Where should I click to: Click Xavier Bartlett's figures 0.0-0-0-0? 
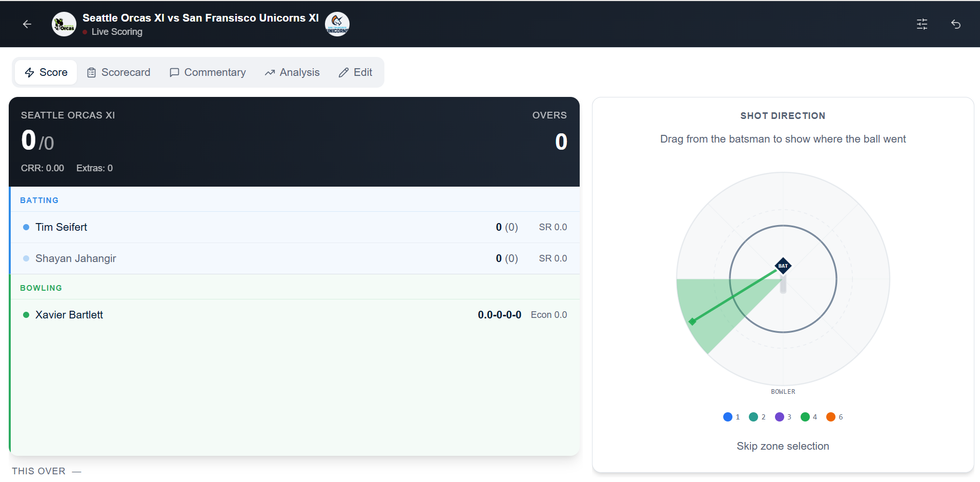pyautogui.click(x=499, y=315)
